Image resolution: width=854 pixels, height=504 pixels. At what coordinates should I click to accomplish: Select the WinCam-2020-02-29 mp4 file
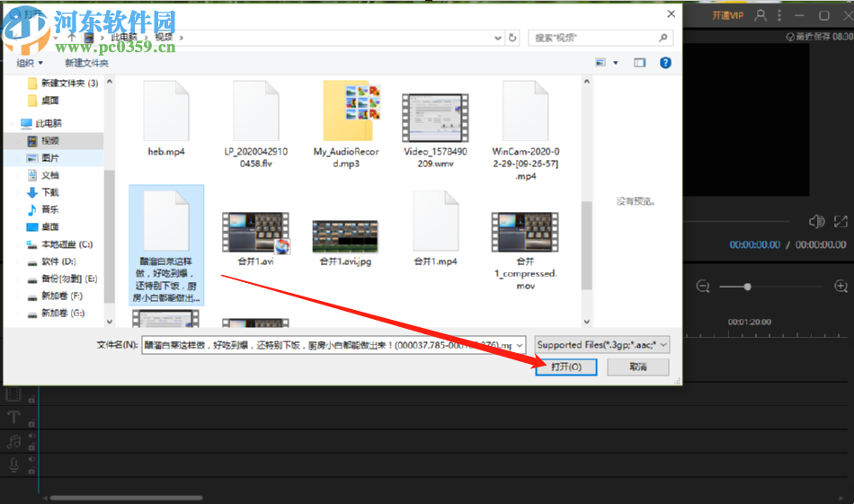(526, 130)
